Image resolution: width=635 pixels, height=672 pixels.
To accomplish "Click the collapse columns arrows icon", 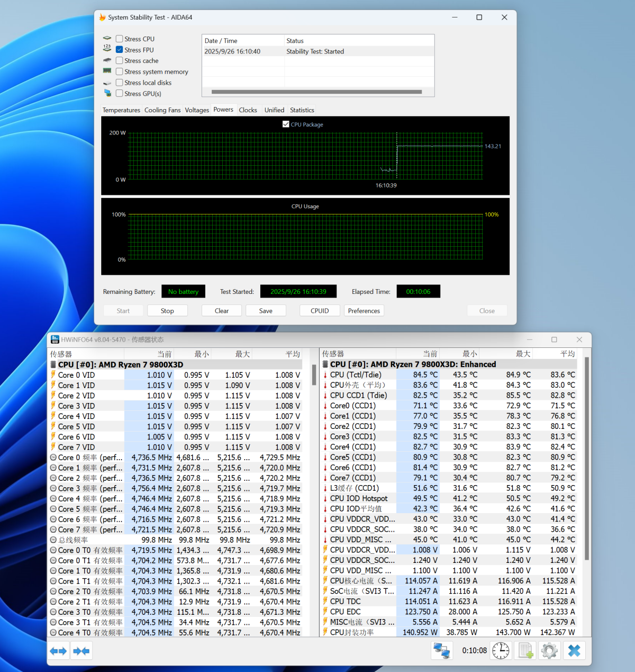I will pos(81,651).
